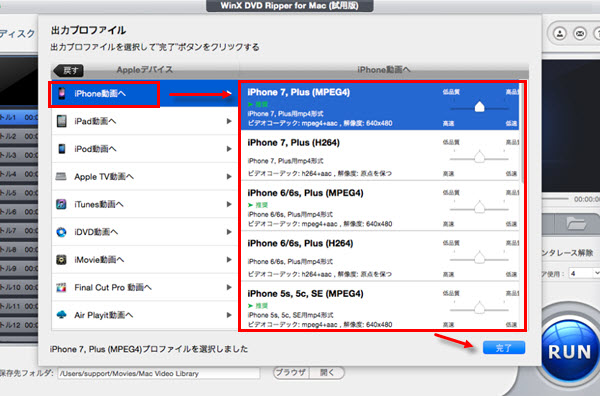Select the iPhone 5s, 5c, SE (MPEG4) profile
The image size is (600, 396).
[380, 306]
